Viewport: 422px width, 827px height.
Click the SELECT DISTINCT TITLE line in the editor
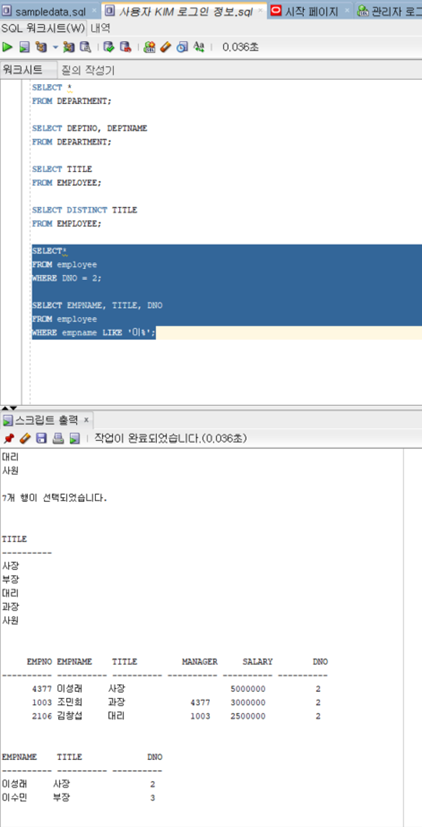coord(84,210)
